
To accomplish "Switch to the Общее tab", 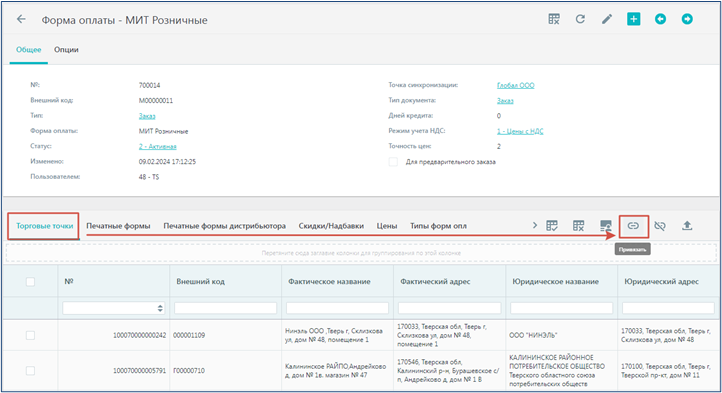I will coord(29,50).
